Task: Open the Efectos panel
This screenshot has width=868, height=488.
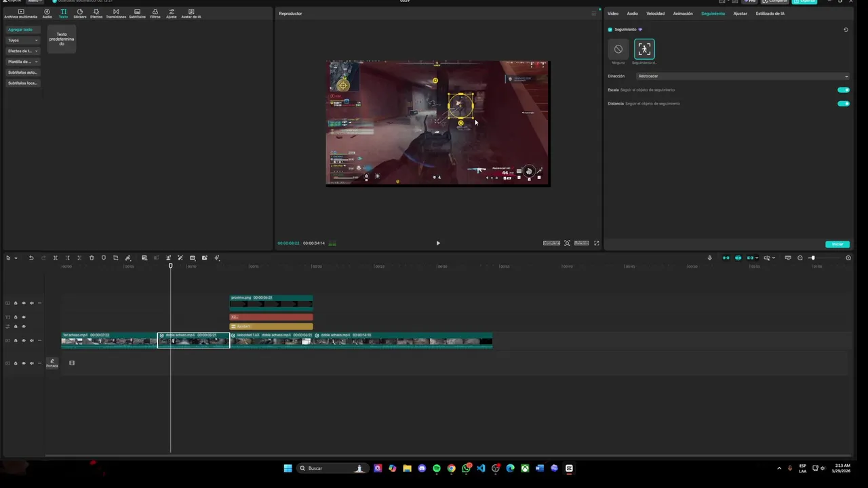Action: coord(96,14)
